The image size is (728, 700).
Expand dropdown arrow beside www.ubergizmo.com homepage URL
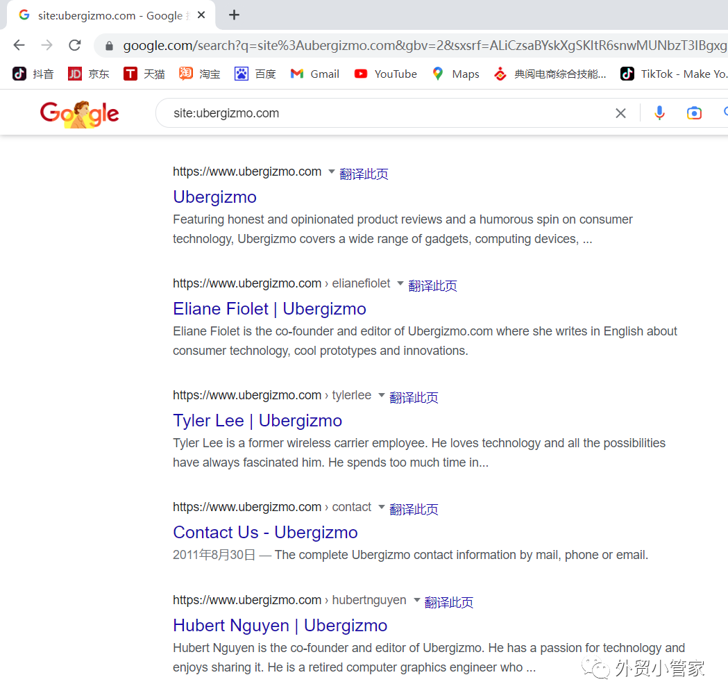pos(332,172)
